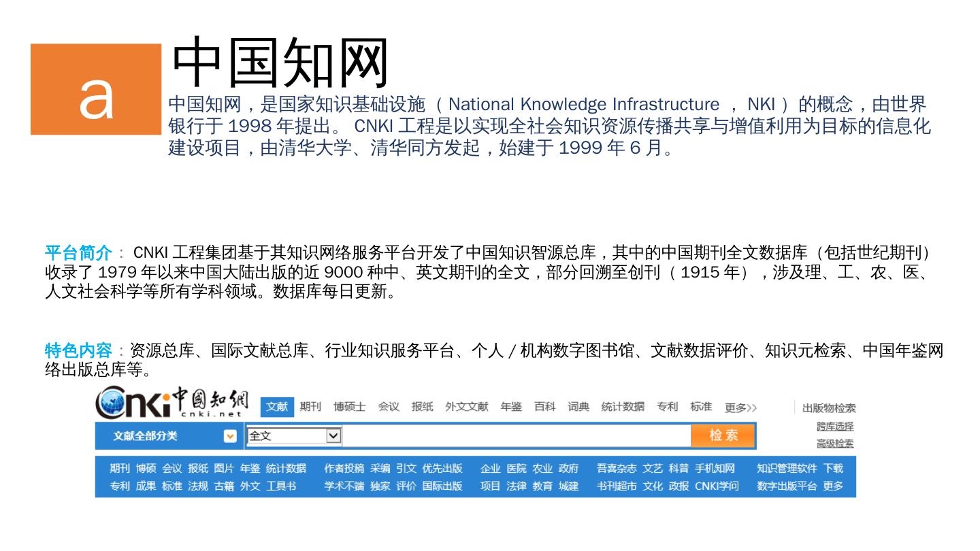Click the 文艺 link
980x551 pixels.
653,468
